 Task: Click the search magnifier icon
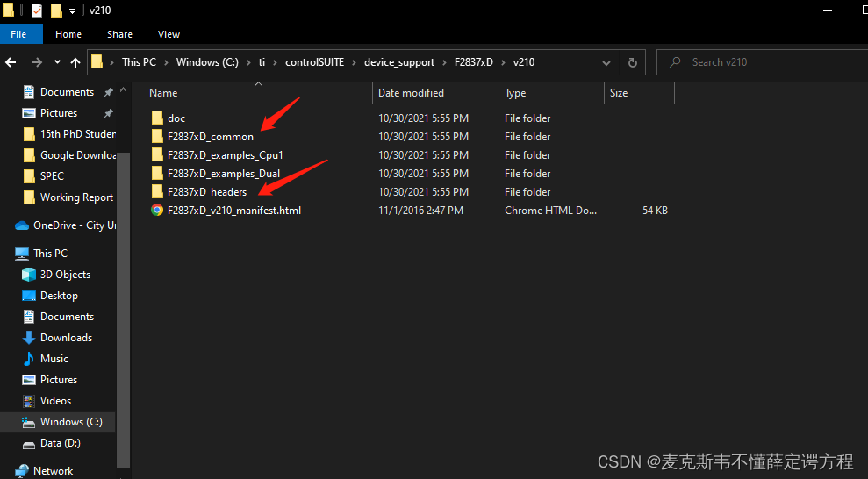click(x=675, y=62)
